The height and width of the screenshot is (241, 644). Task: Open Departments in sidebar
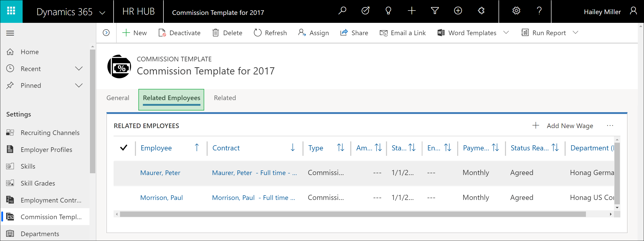[45, 234]
